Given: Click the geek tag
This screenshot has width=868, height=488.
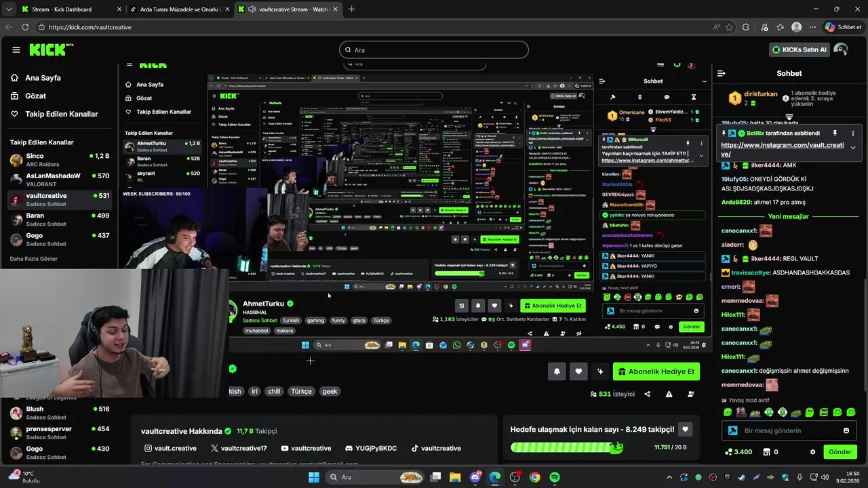Looking at the screenshot, I should [330, 391].
